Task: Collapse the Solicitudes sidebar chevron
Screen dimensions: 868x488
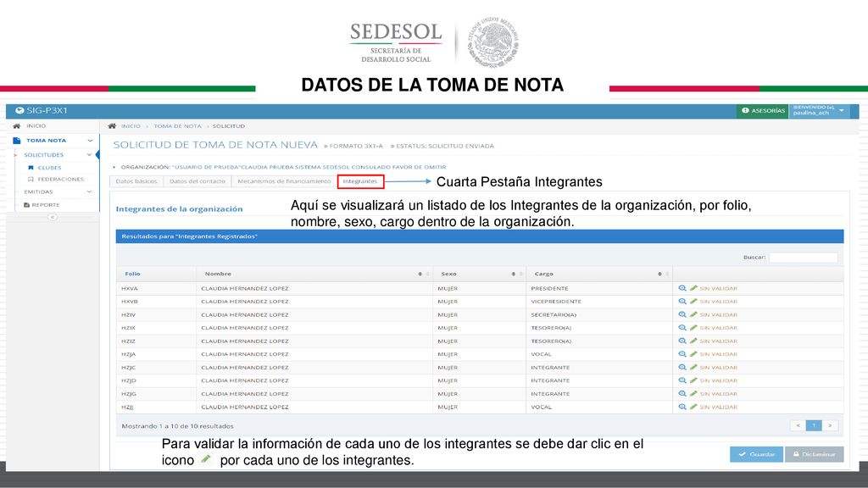Action: (x=89, y=155)
